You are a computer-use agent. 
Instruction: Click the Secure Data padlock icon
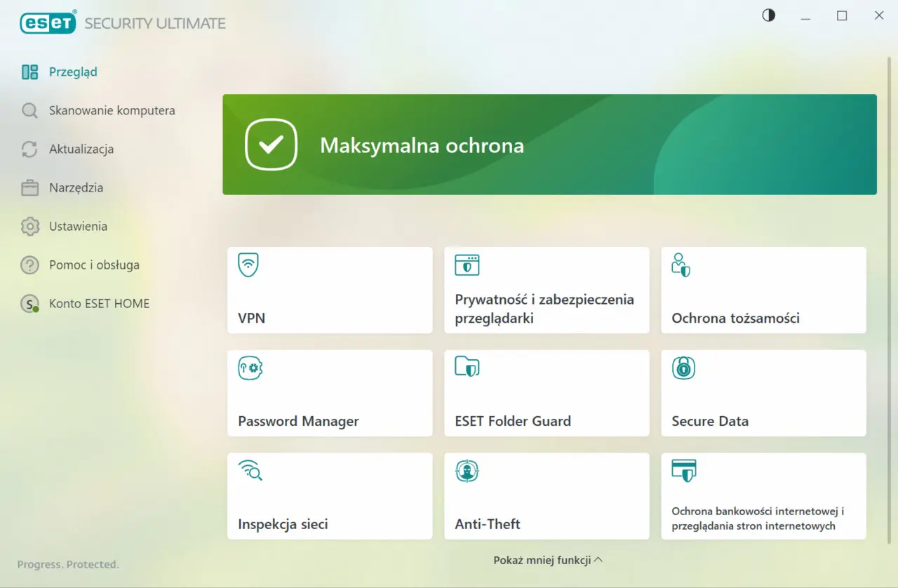(683, 368)
